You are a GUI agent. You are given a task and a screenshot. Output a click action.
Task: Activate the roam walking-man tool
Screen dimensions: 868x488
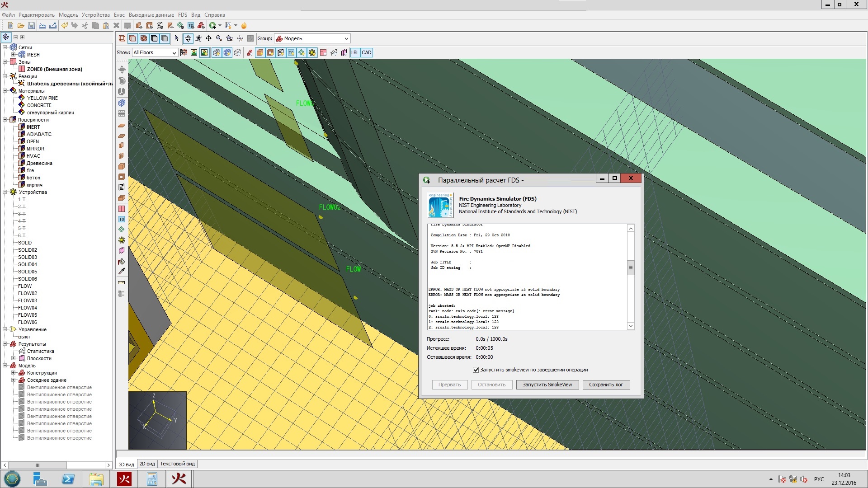[198, 38]
